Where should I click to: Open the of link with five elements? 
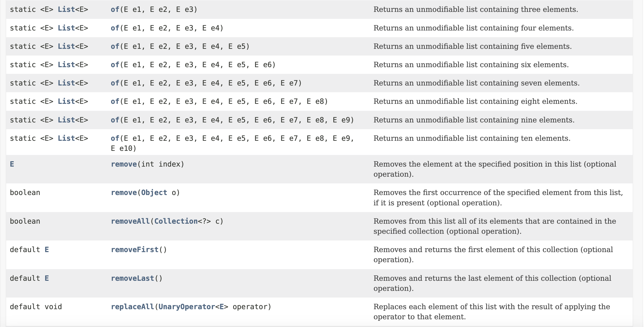[115, 46]
